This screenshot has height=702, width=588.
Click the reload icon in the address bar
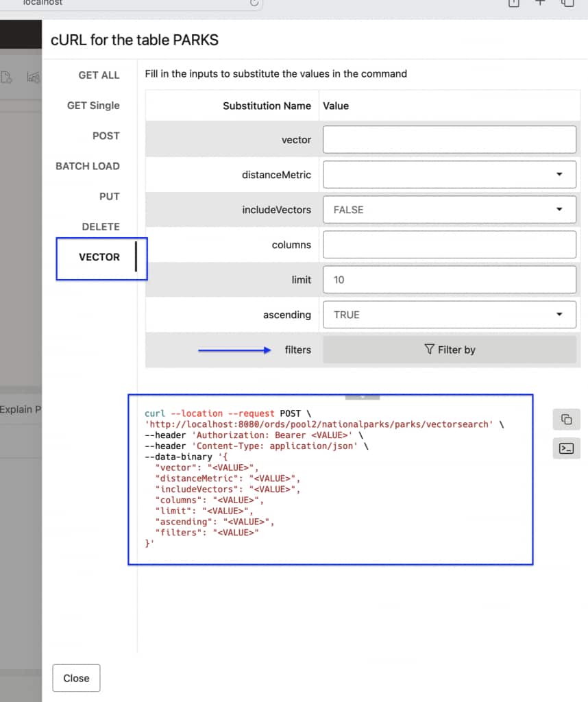[253, 3]
